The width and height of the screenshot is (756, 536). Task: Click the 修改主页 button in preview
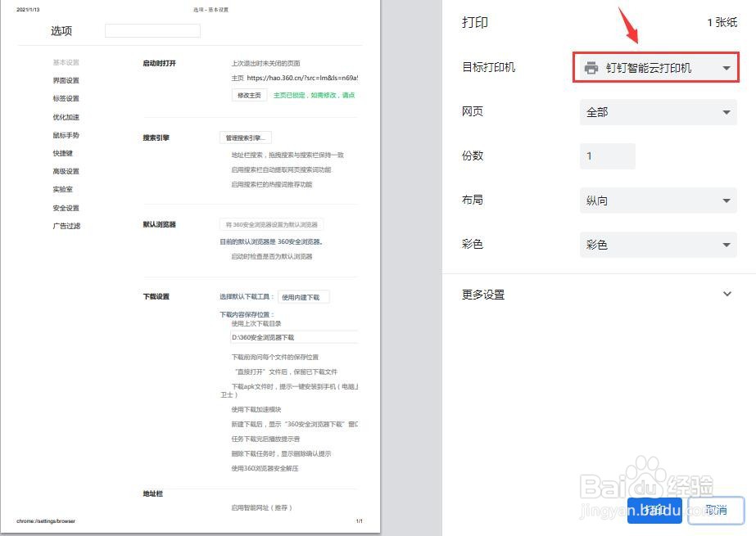pyautogui.click(x=249, y=96)
